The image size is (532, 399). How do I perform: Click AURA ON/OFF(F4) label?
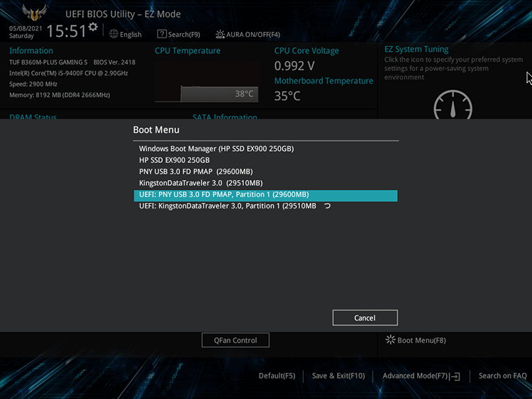[x=253, y=35]
